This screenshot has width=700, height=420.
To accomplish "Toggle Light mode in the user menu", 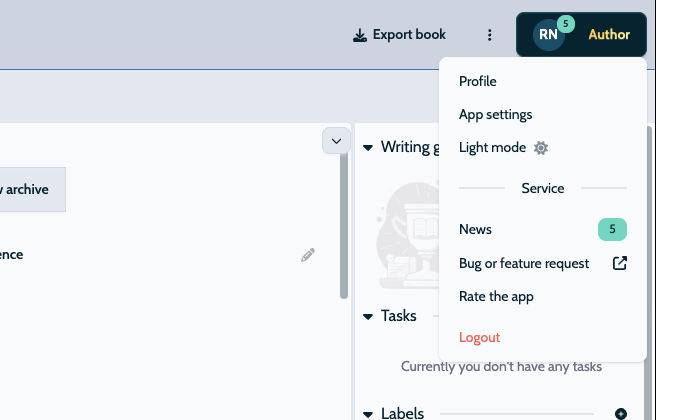I will (492, 148).
